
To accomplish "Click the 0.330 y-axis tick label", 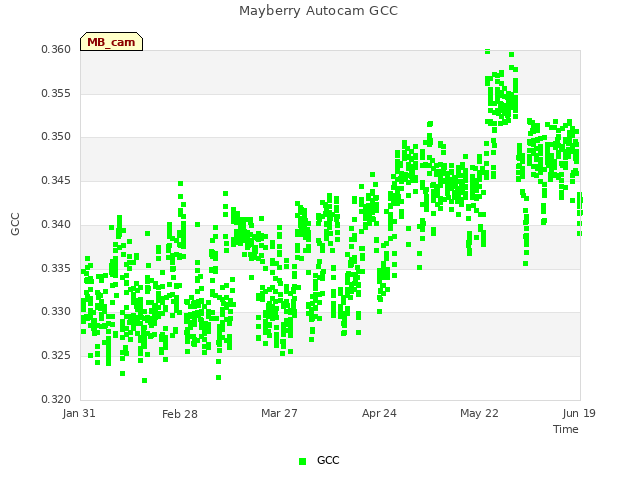I will [x=56, y=311].
